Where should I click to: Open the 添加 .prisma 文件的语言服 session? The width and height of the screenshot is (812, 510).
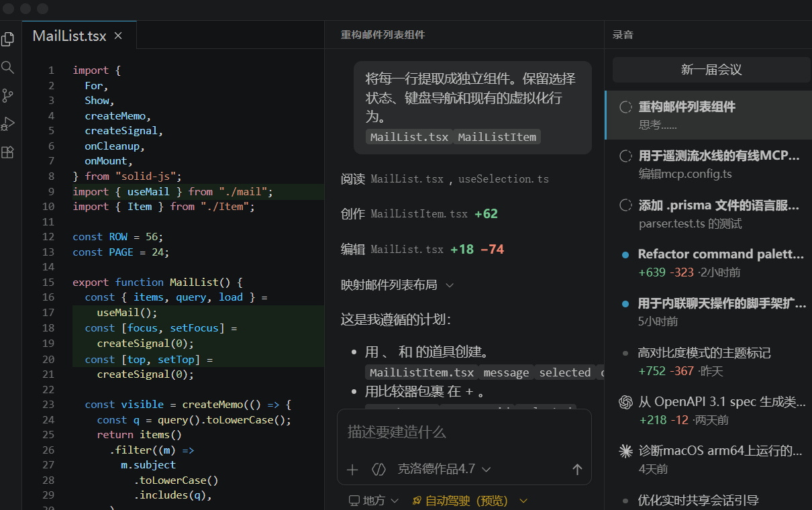point(709,213)
